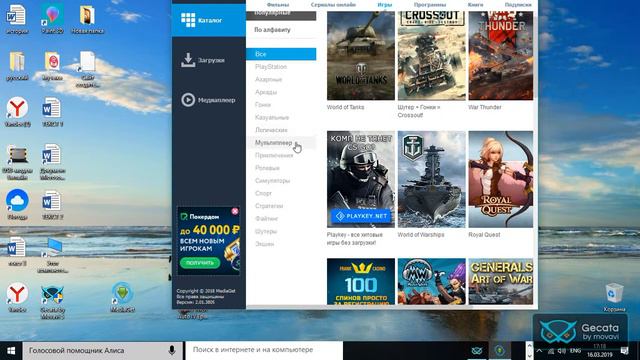Activate Алиса voice assistant microphone
640x360 pixels.
(172, 350)
